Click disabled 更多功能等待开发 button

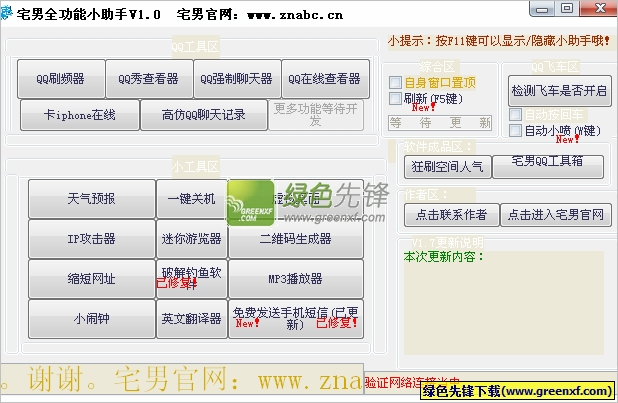point(316,115)
